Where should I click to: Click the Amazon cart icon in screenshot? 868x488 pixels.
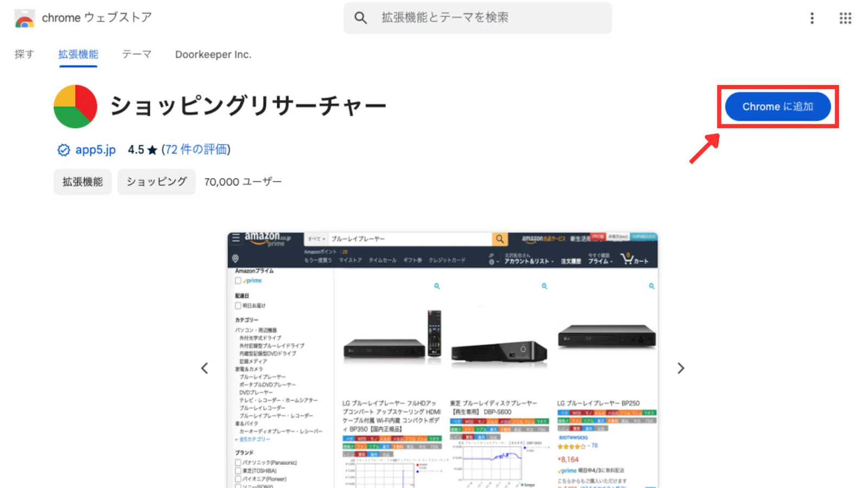coord(628,259)
